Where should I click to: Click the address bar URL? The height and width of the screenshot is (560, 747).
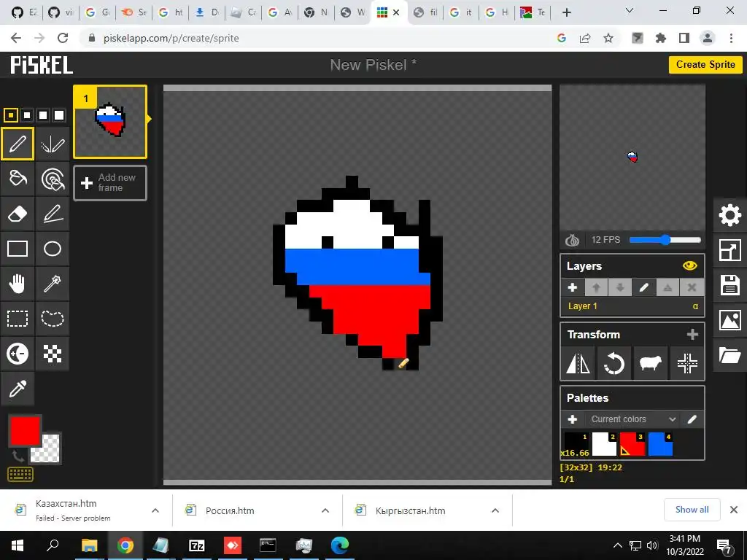pyautogui.click(x=171, y=38)
